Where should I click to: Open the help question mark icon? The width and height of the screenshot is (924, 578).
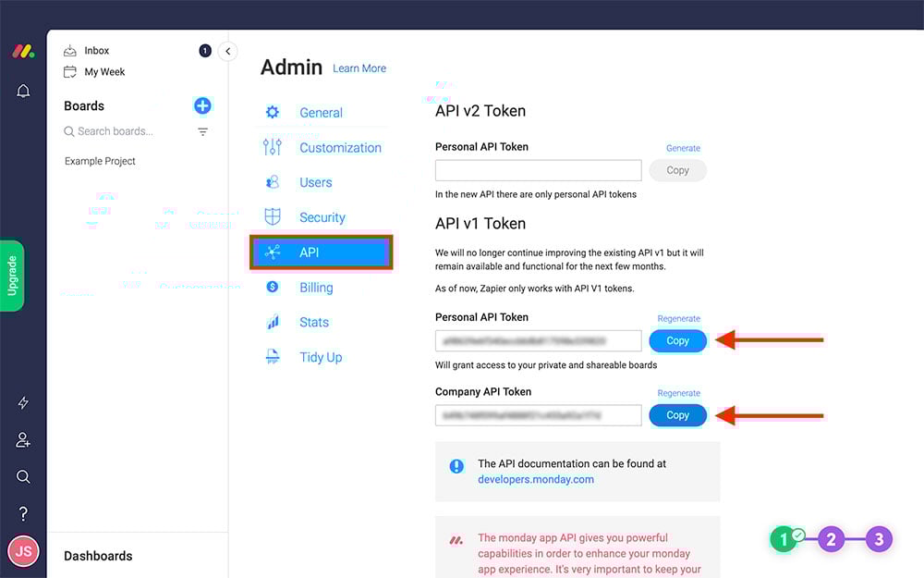[23, 514]
